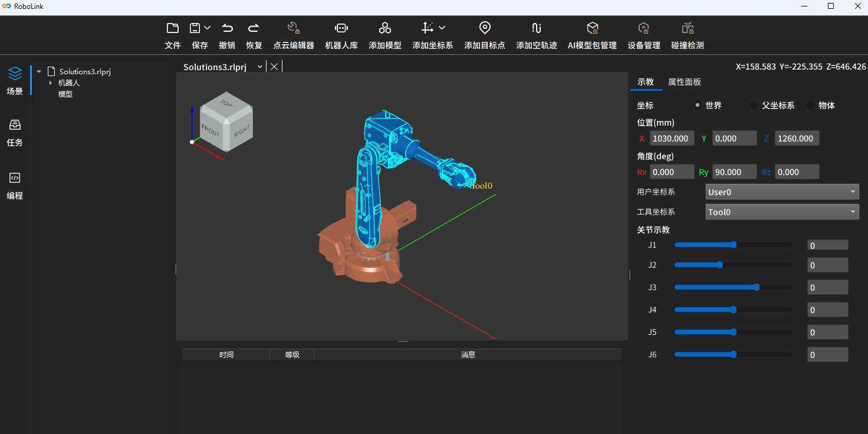Open the 机器人库 robot library
Image resolution: width=868 pixels, height=434 pixels.
(x=341, y=35)
